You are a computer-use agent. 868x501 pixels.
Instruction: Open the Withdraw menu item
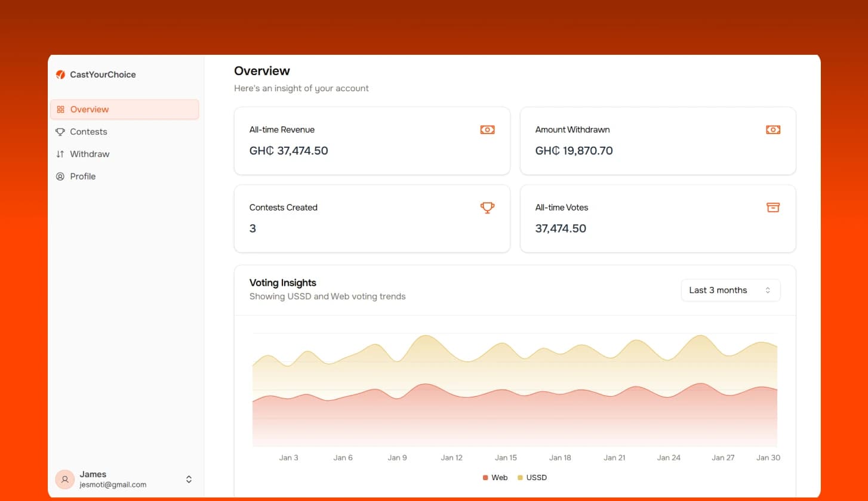coord(90,154)
